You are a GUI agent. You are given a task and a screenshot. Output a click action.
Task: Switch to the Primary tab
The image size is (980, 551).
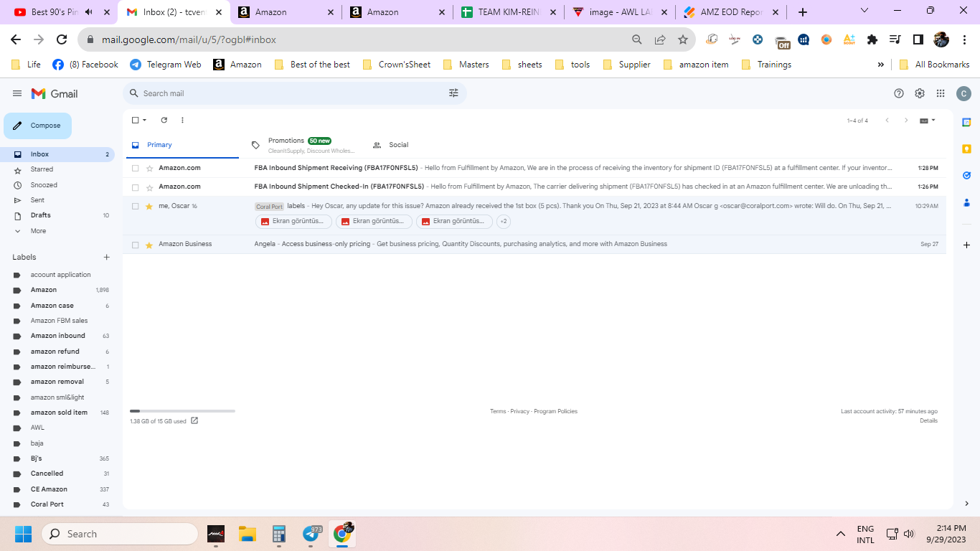[x=182, y=145]
